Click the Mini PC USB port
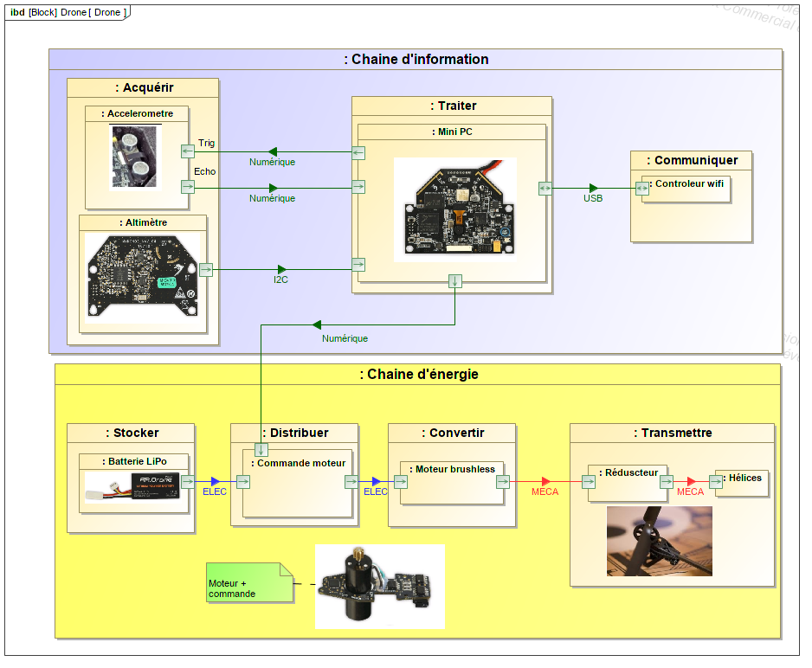812x668 pixels. pyautogui.click(x=545, y=188)
